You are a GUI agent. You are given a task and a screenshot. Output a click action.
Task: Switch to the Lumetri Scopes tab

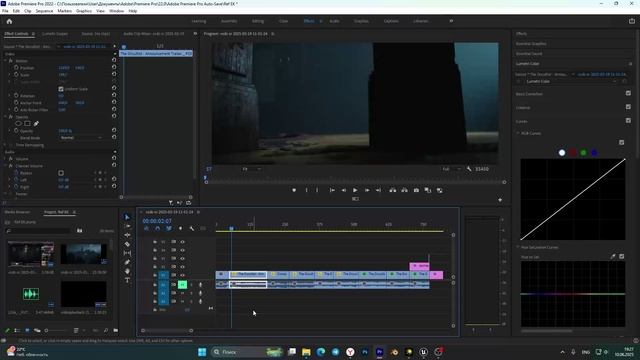point(55,34)
